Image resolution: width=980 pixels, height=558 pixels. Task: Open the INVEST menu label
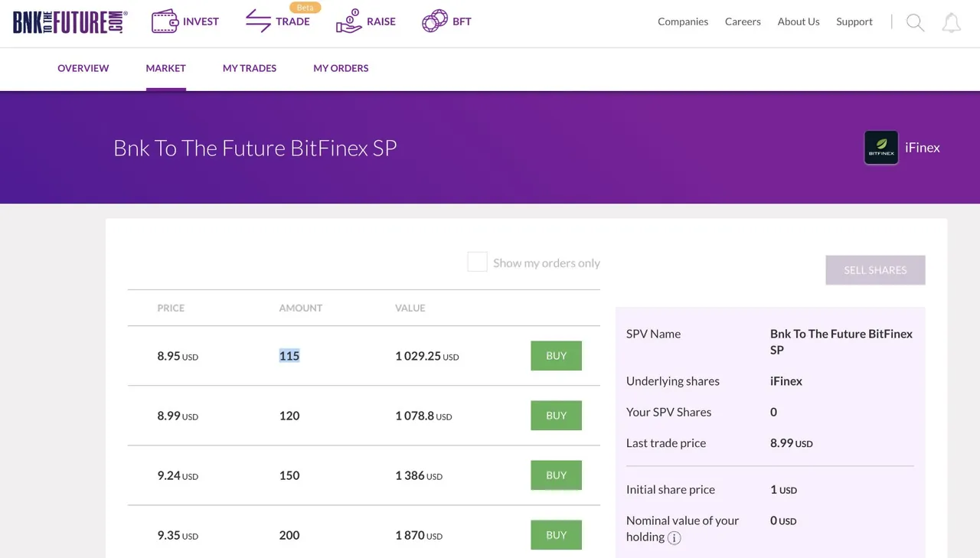[201, 21]
